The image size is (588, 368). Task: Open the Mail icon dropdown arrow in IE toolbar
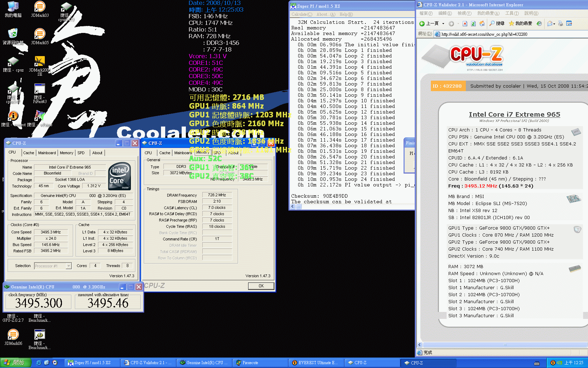coord(554,23)
